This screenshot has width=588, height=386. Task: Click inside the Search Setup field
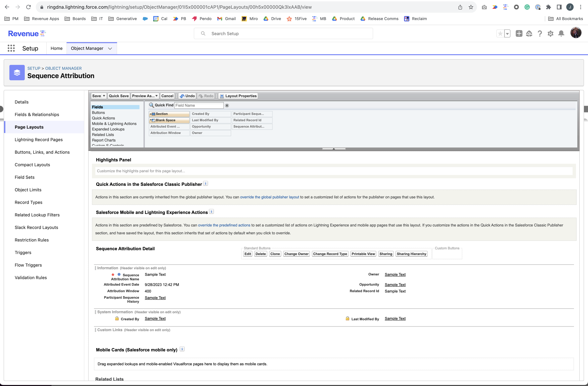pyautogui.click(x=283, y=33)
